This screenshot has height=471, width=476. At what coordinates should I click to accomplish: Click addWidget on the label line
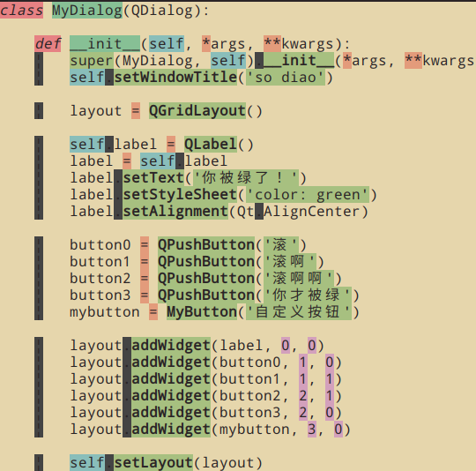click(171, 345)
